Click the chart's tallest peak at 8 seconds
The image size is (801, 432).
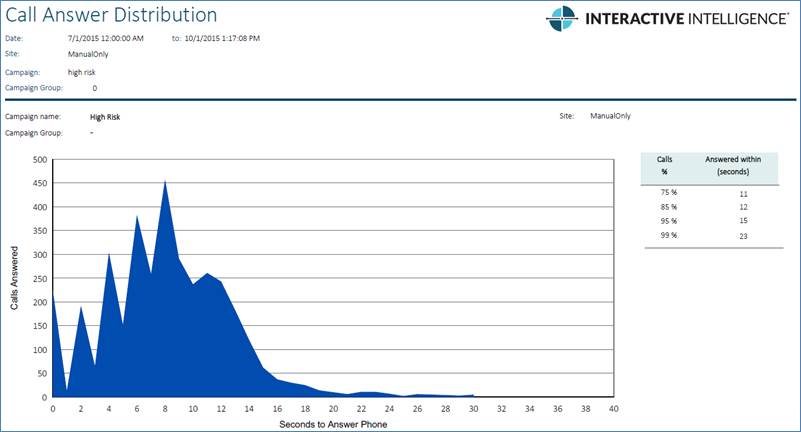[165, 182]
